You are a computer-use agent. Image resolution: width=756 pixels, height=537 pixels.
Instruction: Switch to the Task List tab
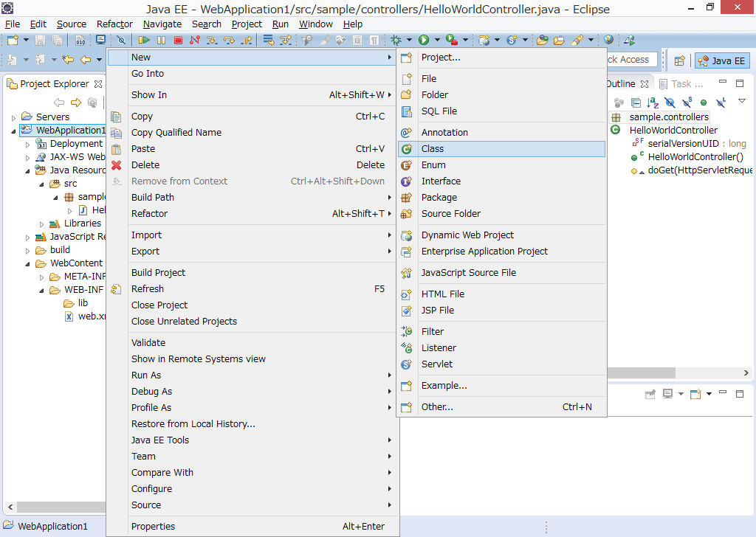click(x=681, y=84)
